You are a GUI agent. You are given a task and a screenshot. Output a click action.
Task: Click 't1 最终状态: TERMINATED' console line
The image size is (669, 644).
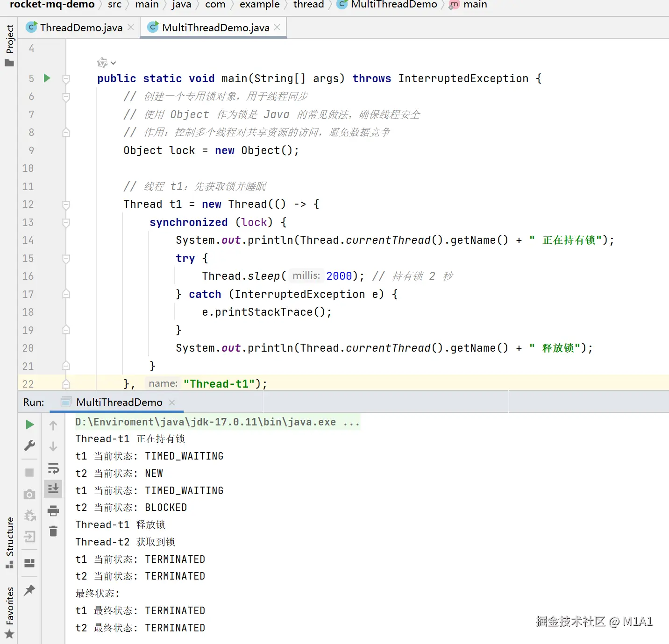point(140,611)
